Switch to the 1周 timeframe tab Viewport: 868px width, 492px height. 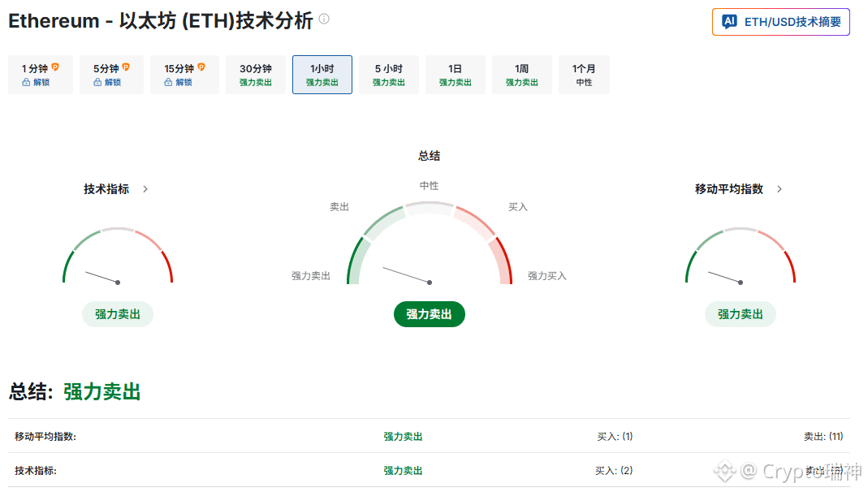coord(521,75)
